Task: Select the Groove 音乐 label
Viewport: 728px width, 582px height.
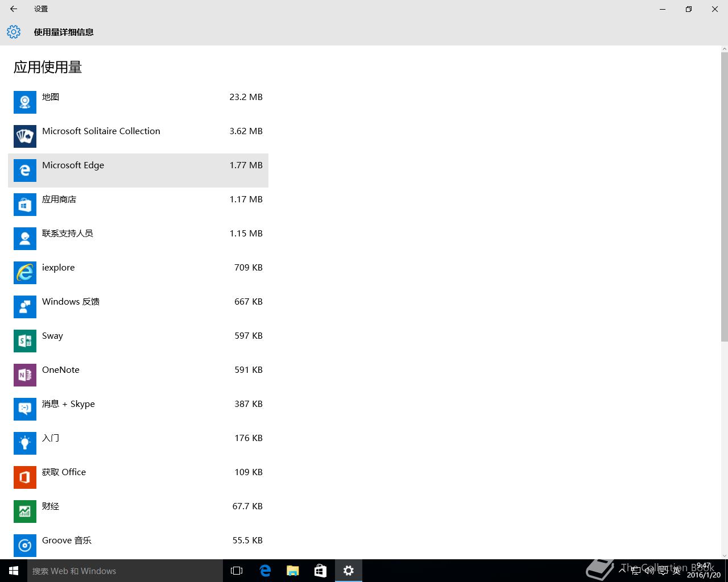Action: pyautogui.click(x=67, y=541)
